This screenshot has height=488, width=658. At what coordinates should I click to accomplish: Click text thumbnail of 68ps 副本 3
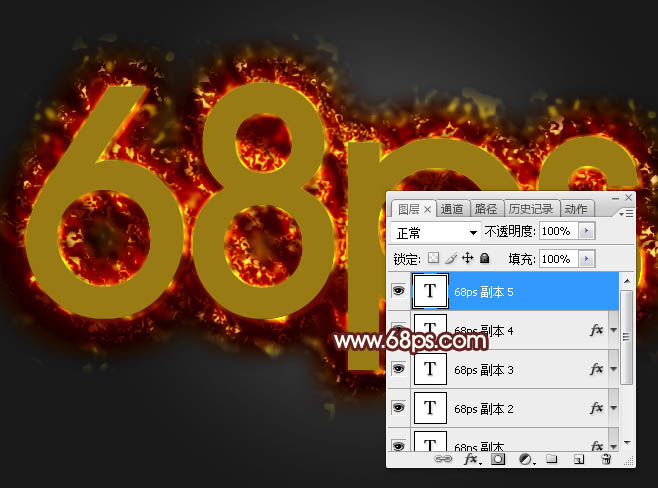[430, 369]
